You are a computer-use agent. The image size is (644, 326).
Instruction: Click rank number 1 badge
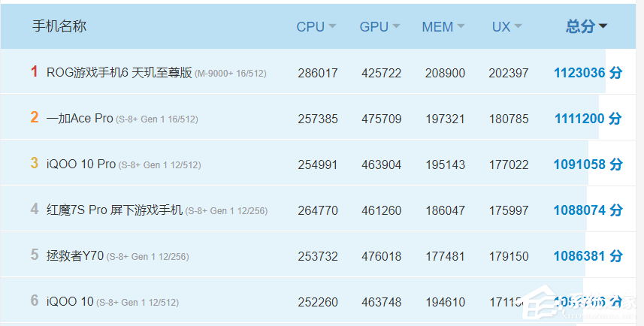35,72
